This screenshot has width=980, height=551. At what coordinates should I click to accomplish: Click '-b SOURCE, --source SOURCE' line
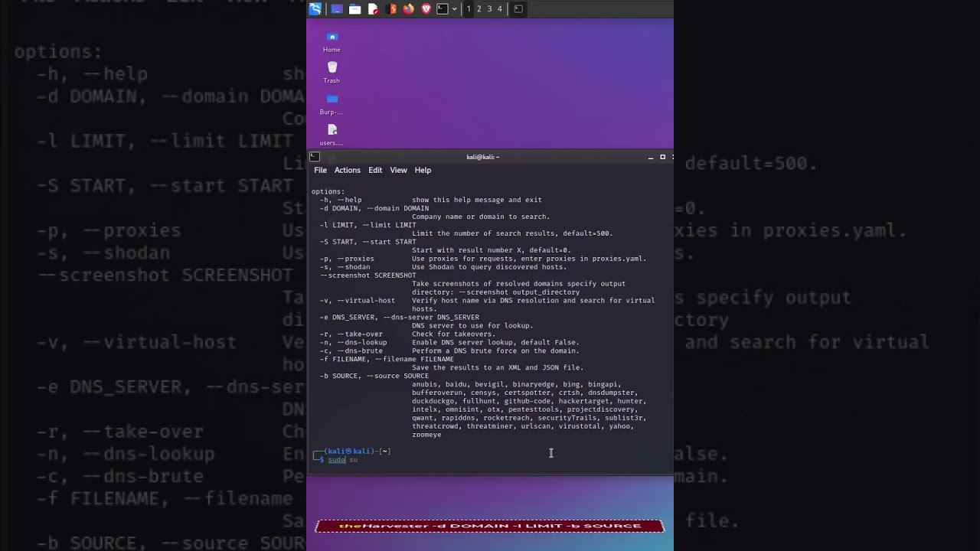tap(374, 377)
